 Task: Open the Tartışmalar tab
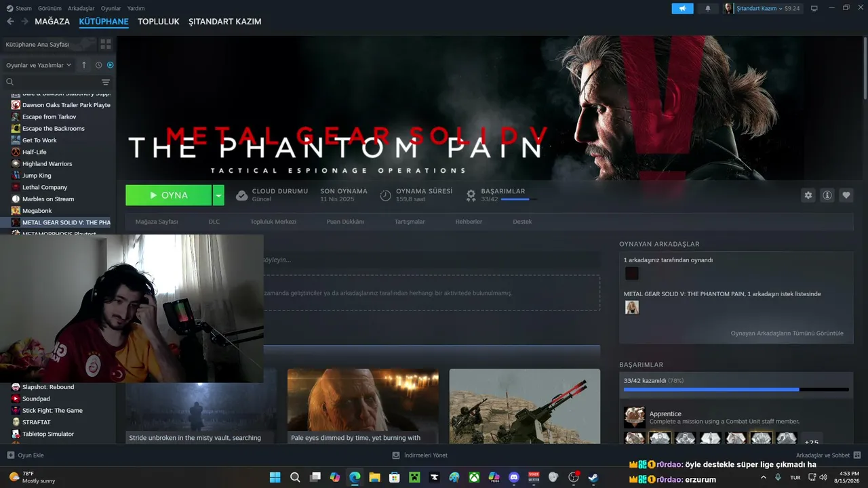click(410, 222)
